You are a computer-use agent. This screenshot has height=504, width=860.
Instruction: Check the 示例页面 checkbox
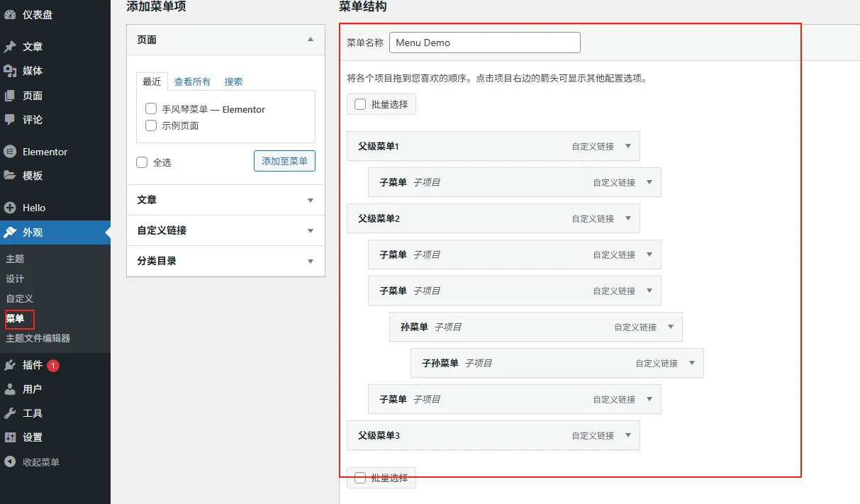150,125
